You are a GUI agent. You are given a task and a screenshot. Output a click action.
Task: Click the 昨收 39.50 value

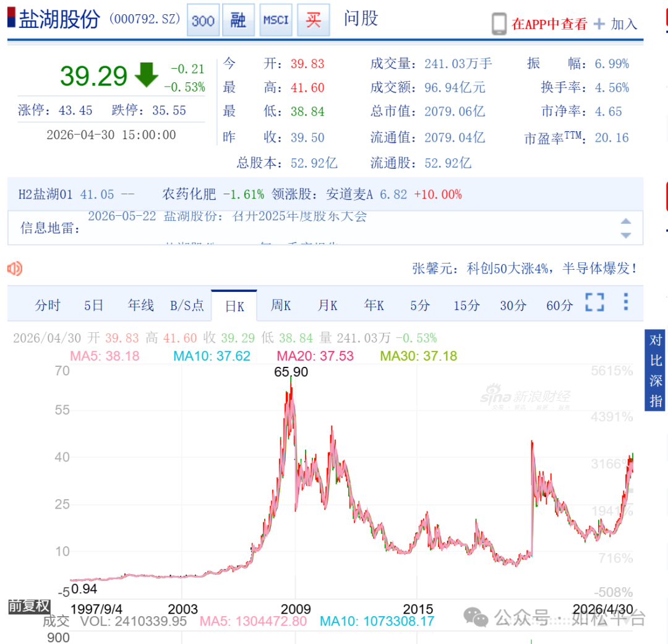click(307, 138)
